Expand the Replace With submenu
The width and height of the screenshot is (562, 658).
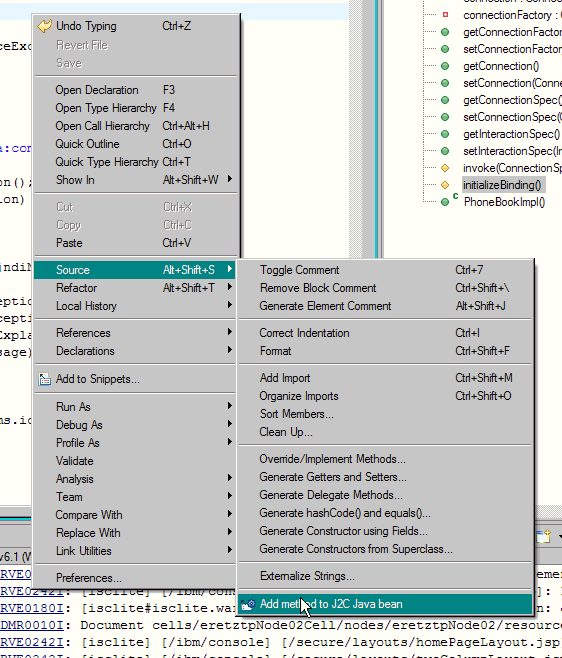click(135, 533)
